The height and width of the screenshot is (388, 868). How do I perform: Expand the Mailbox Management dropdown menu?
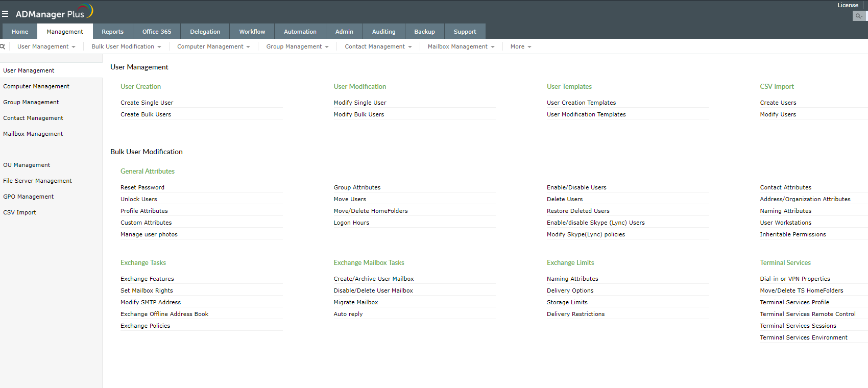tap(461, 46)
